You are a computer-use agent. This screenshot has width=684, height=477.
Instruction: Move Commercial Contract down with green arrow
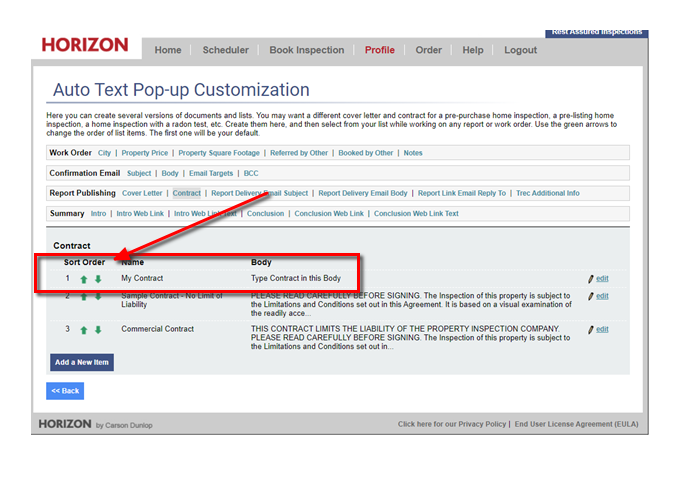coord(98,329)
